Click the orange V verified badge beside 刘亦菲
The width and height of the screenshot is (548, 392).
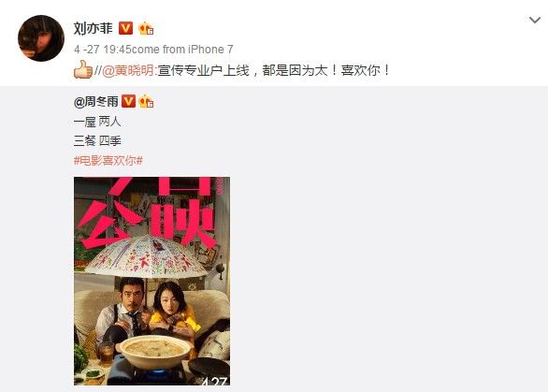coord(126,28)
